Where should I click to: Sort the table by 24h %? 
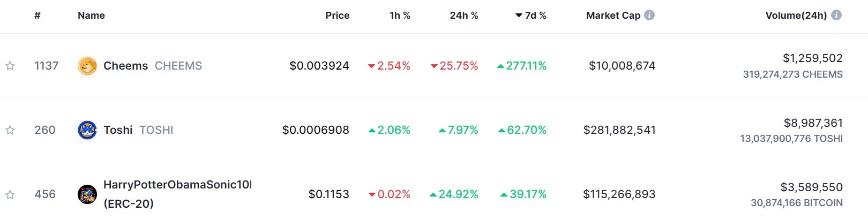pyautogui.click(x=464, y=16)
